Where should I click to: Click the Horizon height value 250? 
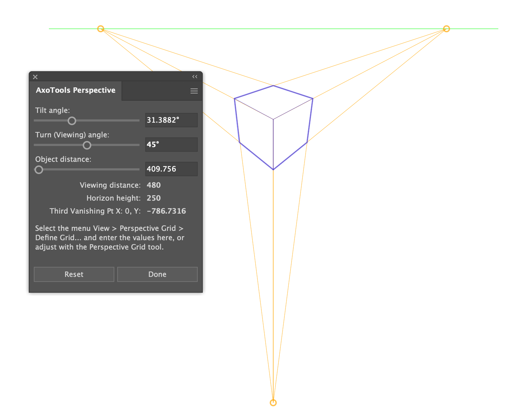click(154, 198)
